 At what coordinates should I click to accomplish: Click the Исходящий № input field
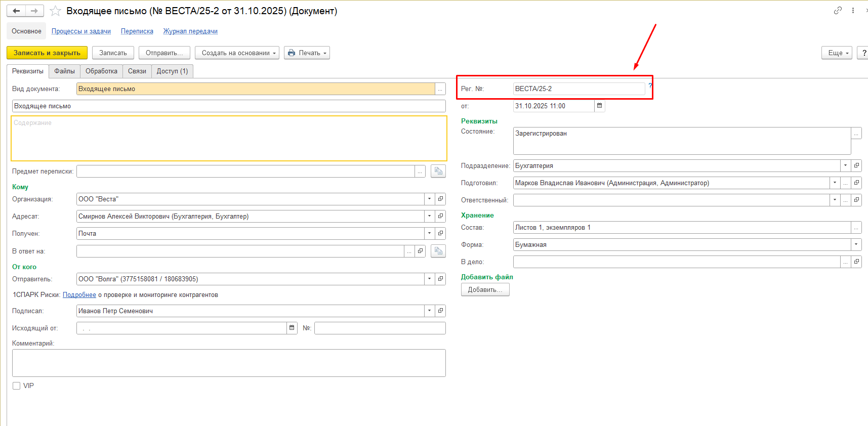pyautogui.click(x=380, y=328)
